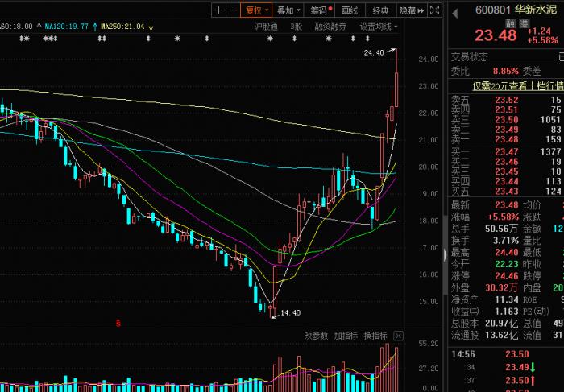Click the zoom out minus icon
This screenshot has width=564, height=392.
click(x=233, y=10)
